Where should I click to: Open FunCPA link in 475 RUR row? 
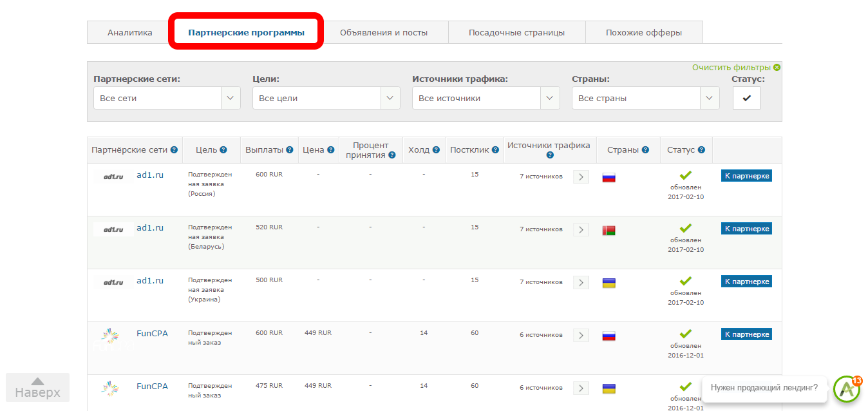pyautogui.click(x=152, y=386)
